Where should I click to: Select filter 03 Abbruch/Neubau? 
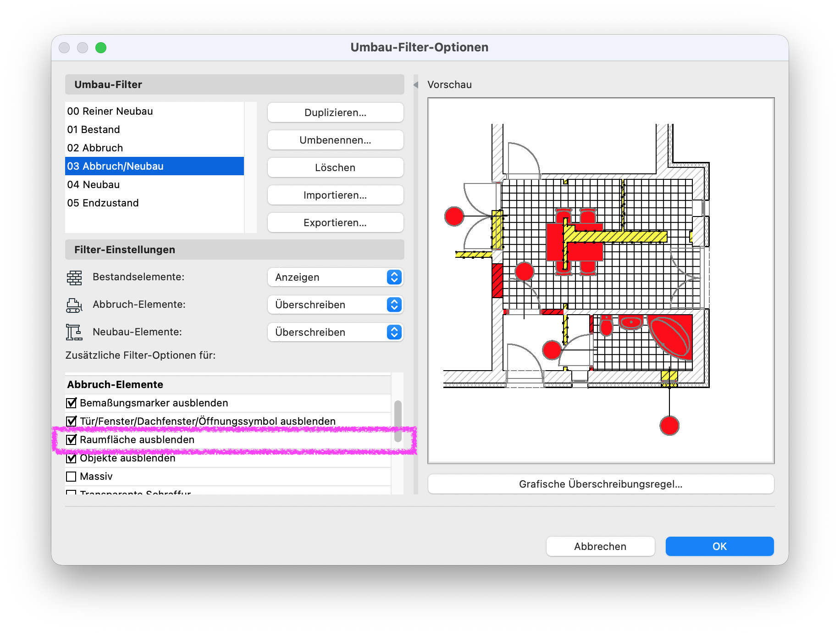[155, 166]
